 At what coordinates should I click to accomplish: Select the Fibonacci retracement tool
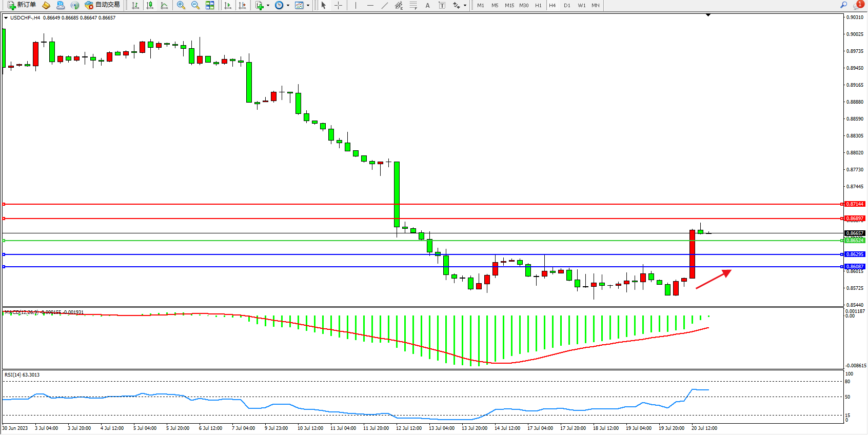(413, 5)
